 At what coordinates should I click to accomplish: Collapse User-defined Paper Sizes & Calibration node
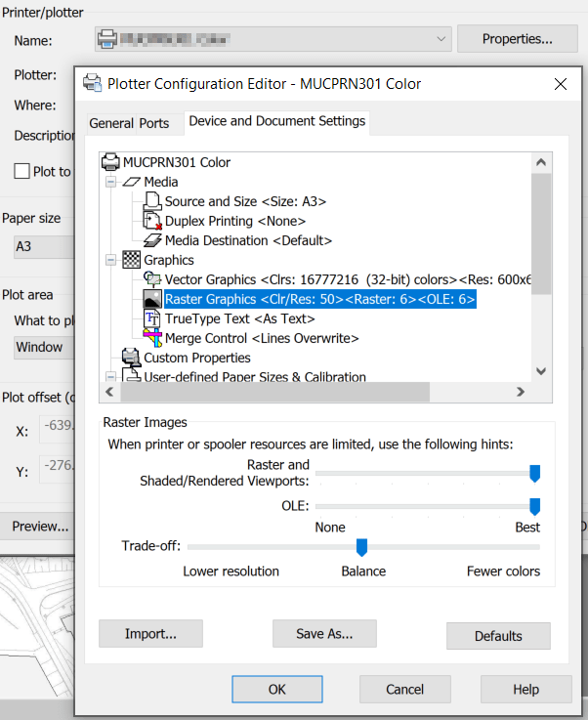[110, 377]
